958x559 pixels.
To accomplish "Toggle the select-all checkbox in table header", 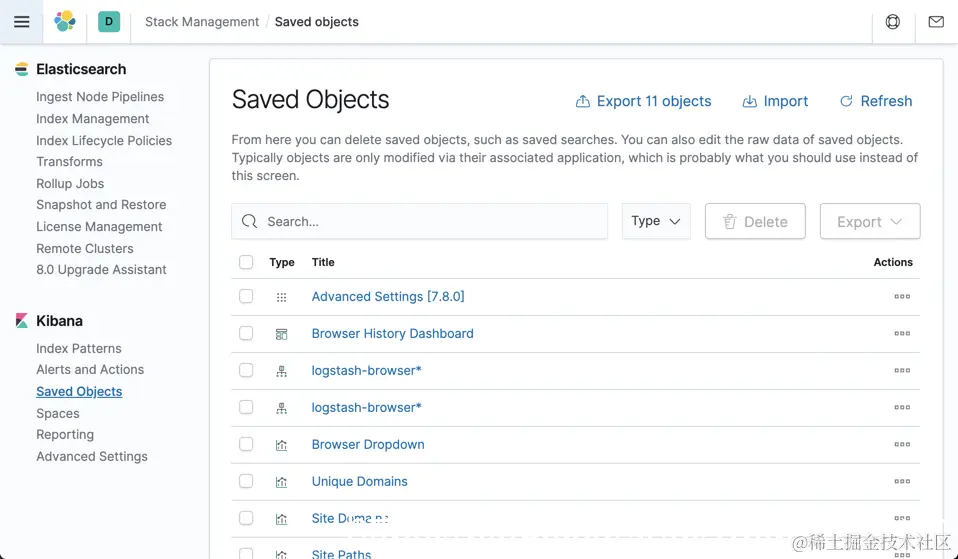I will pos(246,262).
